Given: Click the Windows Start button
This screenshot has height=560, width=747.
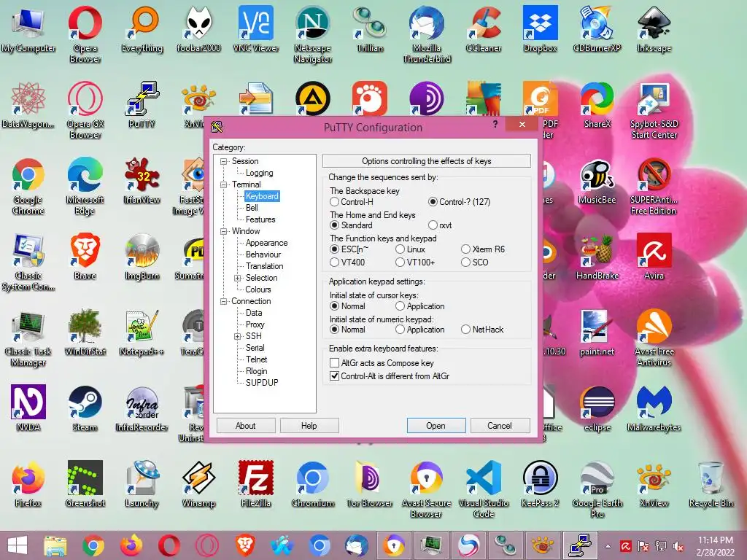Looking at the screenshot, I should click(18, 545).
